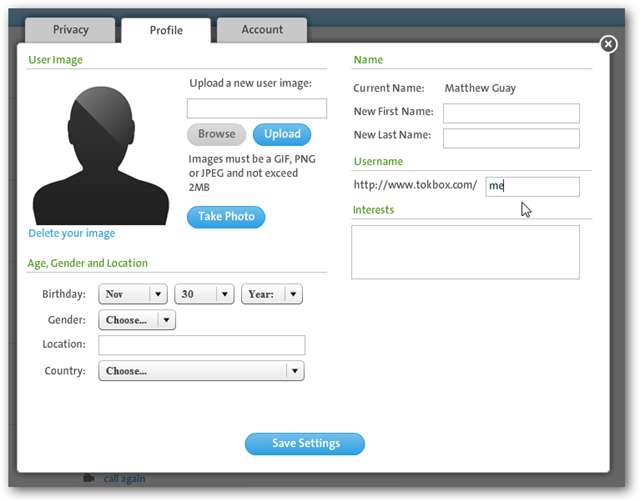Screen dimensions: 640x502
Task: Click the New Last Name field
Action: (x=511, y=138)
